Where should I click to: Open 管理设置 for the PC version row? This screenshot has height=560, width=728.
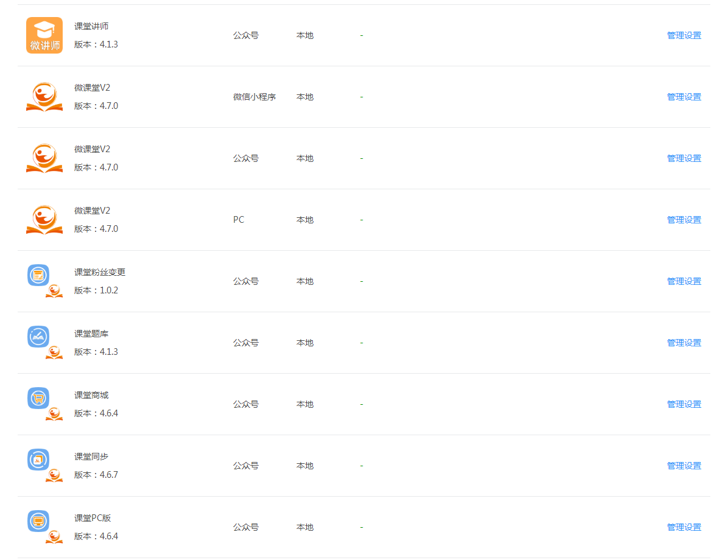coord(684,220)
